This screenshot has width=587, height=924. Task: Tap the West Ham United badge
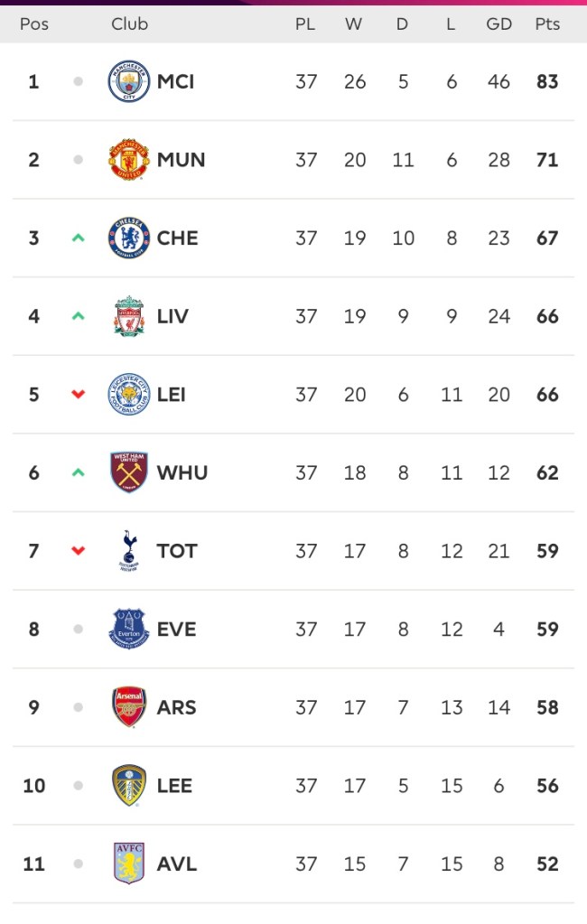pyautogui.click(x=128, y=472)
